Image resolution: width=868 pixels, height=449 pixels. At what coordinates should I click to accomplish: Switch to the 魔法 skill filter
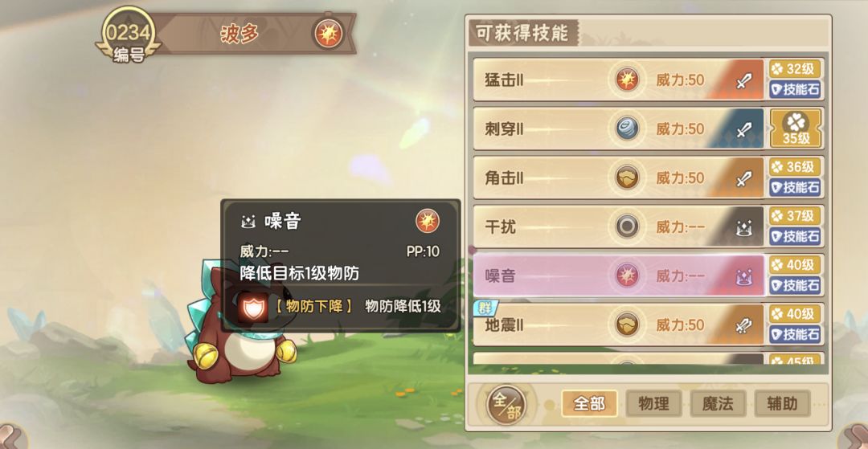[x=718, y=404]
